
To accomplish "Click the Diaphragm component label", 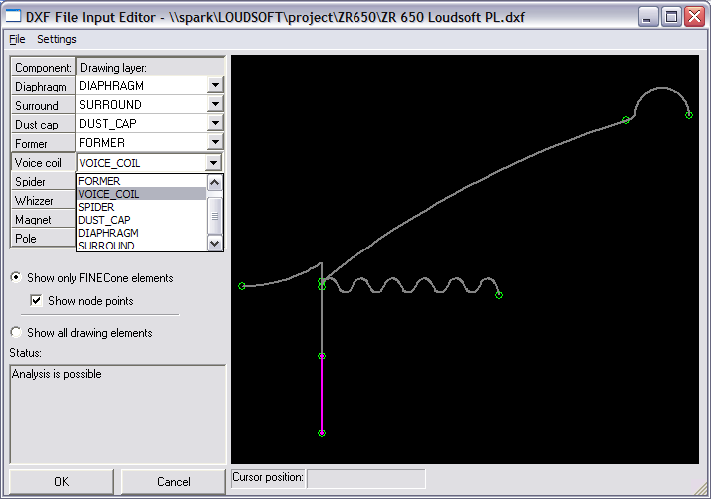I will pos(43,86).
